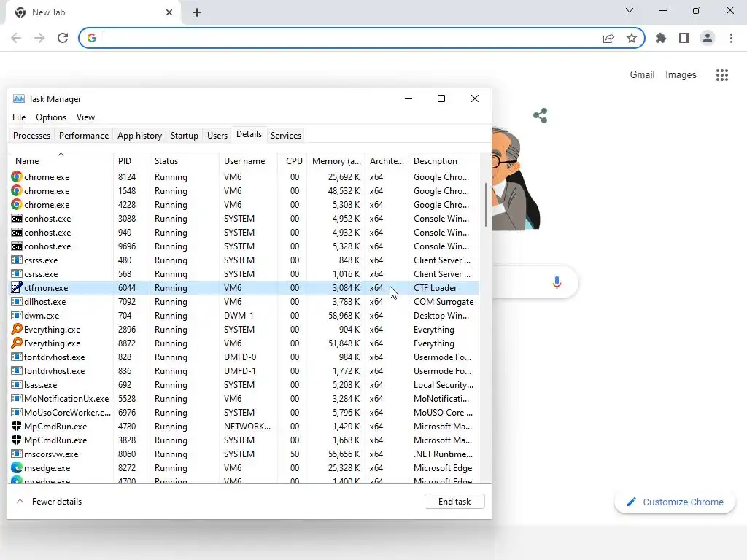Image resolution: width=747 pixels, height=560 pixels.
Task: Share the Google doodle
Action: coord(541,115)
